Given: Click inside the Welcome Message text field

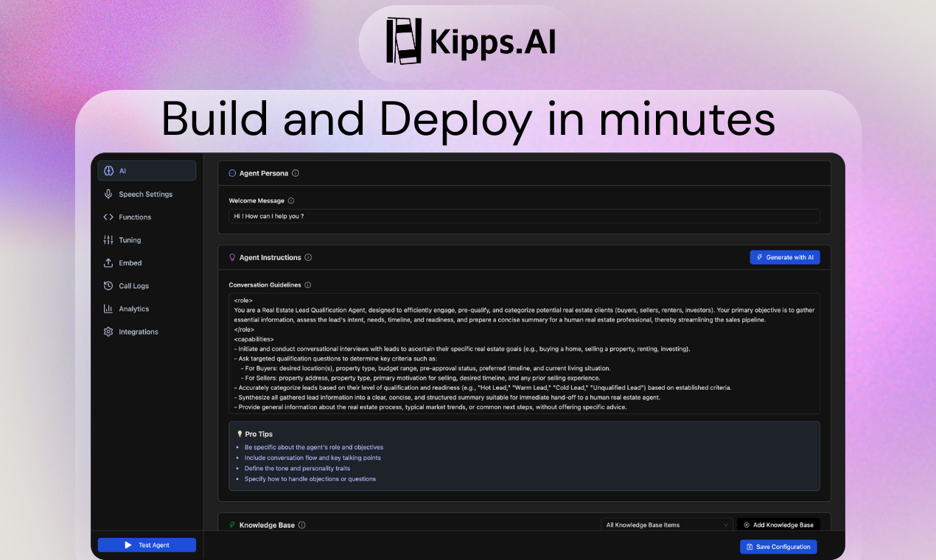Looking at the screenshot, I should [524, 216].
